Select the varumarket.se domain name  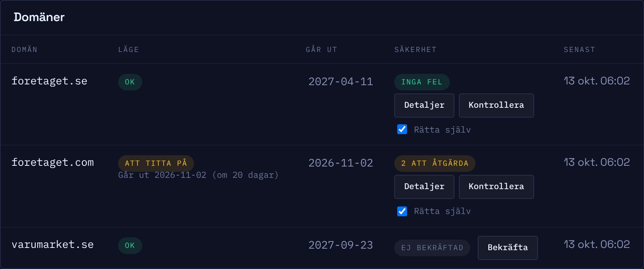click(53, 245)
